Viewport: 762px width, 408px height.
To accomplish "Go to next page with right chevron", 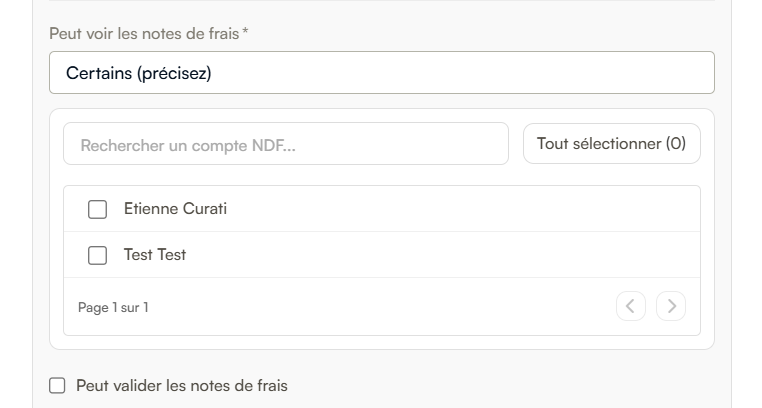I will click(671, 306).
